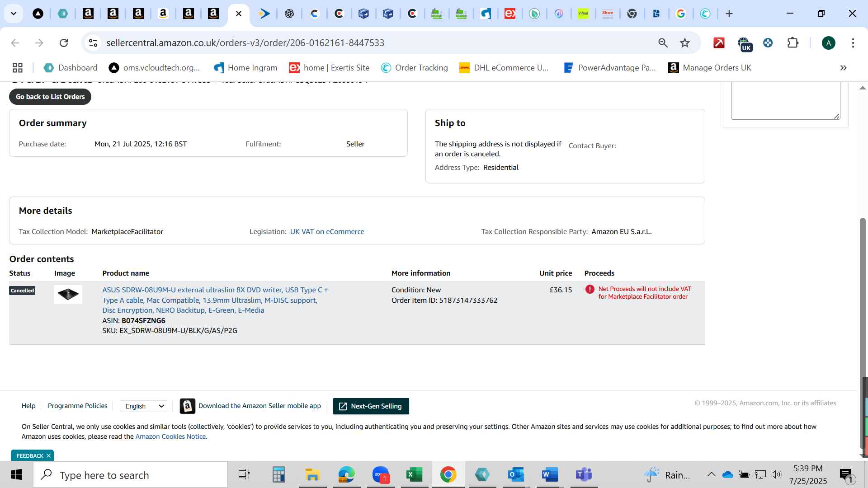Open the volume control in system tray
The height and width of the screenshot is (488, 868).
[x=776, y=474]
